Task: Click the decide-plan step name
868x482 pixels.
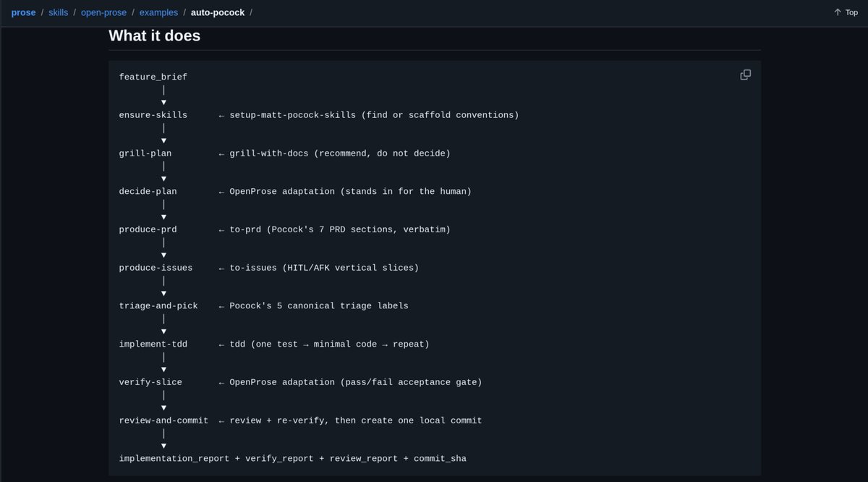Action: (148, 191)
